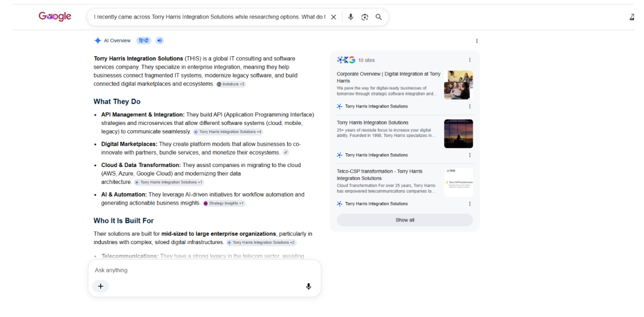
Task: Click inside the Google search query box
Action: pos(209,17)
